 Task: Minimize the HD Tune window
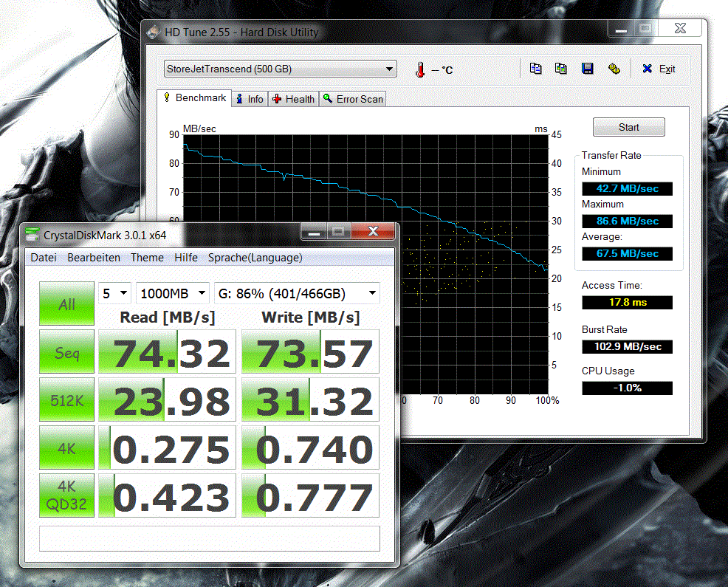click(621, 29)
